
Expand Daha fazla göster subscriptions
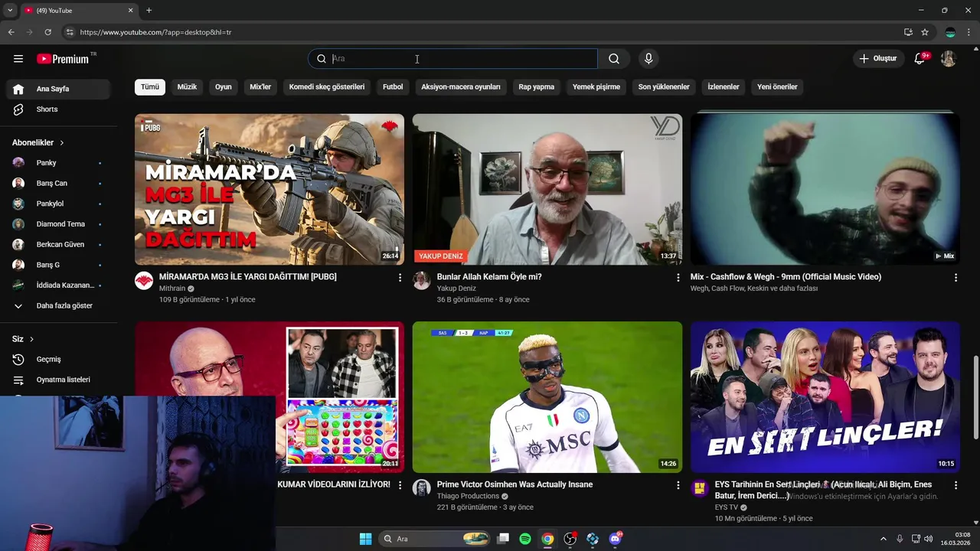click(x=58, y=306)
